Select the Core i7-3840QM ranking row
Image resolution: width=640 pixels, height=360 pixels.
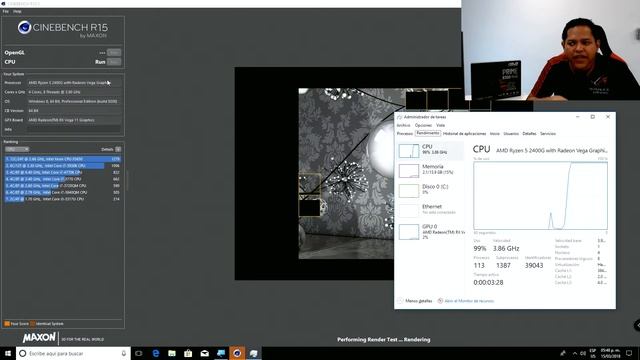(x=63, y=192)
